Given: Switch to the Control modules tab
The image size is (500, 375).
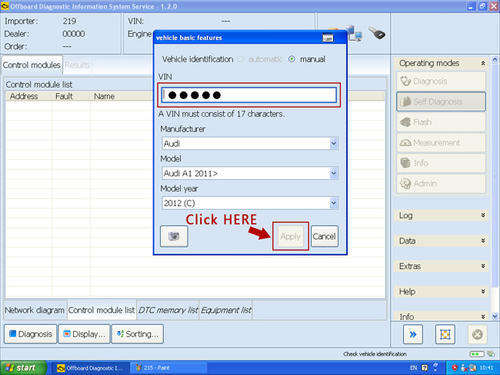Looking at the screenshot, I should (32, 65).
